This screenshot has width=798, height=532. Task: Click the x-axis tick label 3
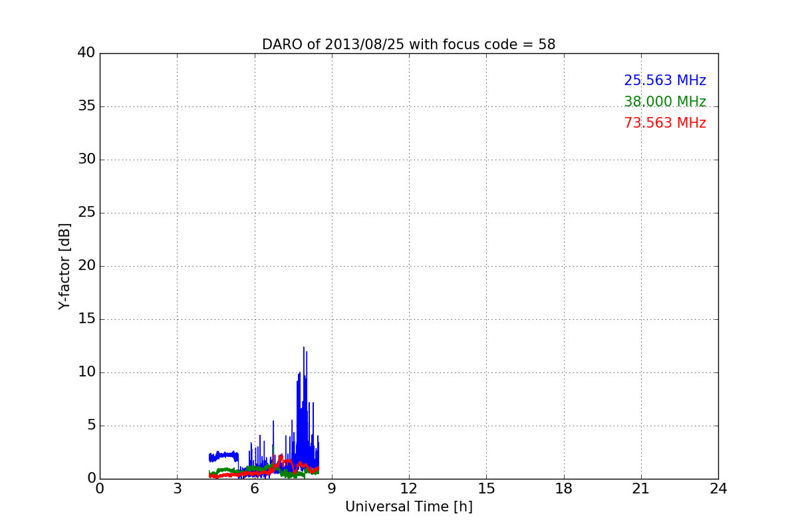click(x=177, y=489)
